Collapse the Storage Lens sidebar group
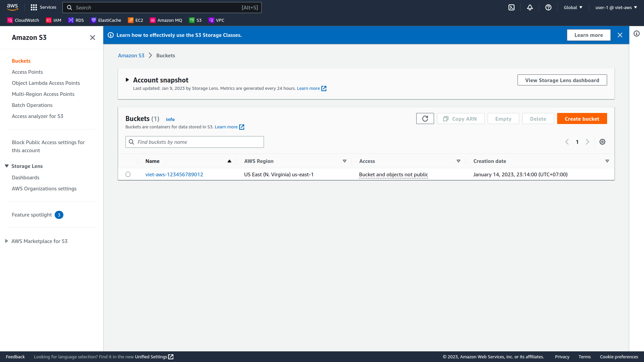The height and width of the screenshot is (362, 644). pos(7,166)
